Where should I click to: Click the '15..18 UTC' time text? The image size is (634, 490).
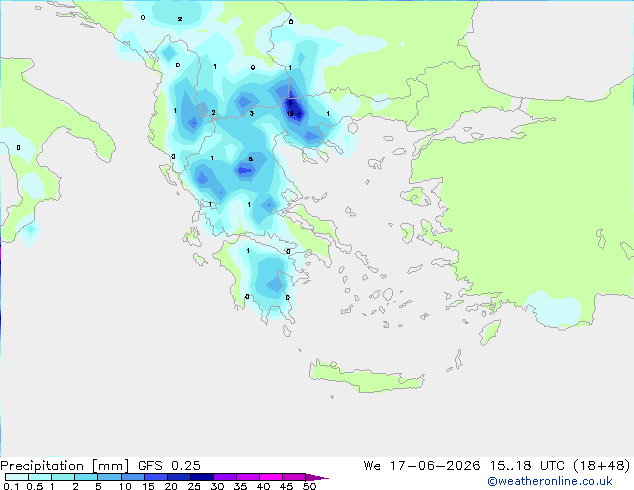click(x=527, y=466)
